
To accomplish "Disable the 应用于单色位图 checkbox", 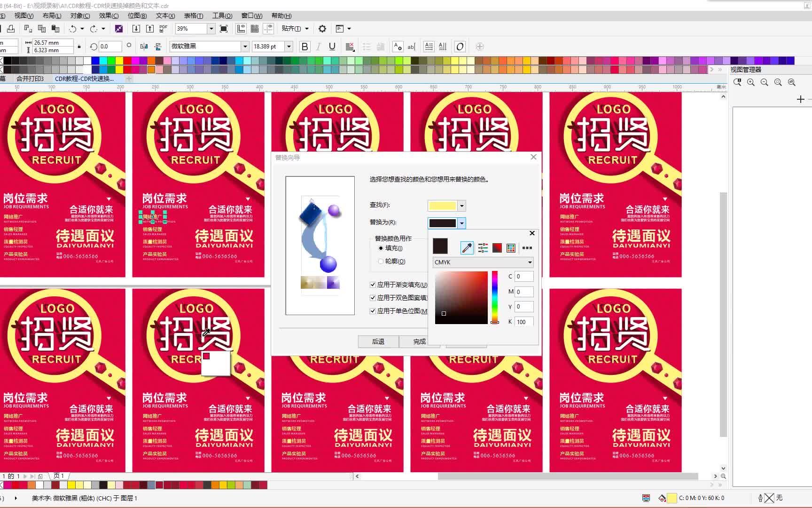I will 373,311.
